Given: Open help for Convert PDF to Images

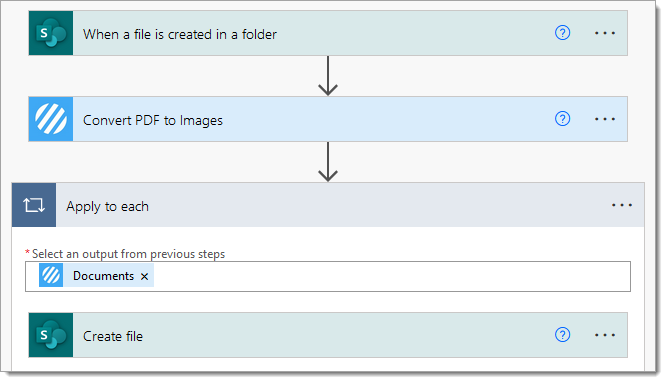Looking at the screenshot, I should click(562, 119).
